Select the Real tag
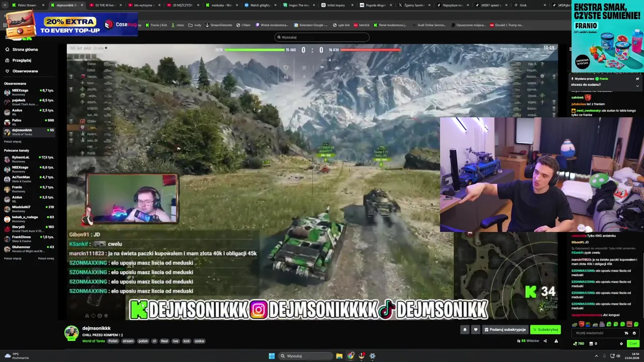The width and height of the screenshot is (644, 362). pos(165,341)
